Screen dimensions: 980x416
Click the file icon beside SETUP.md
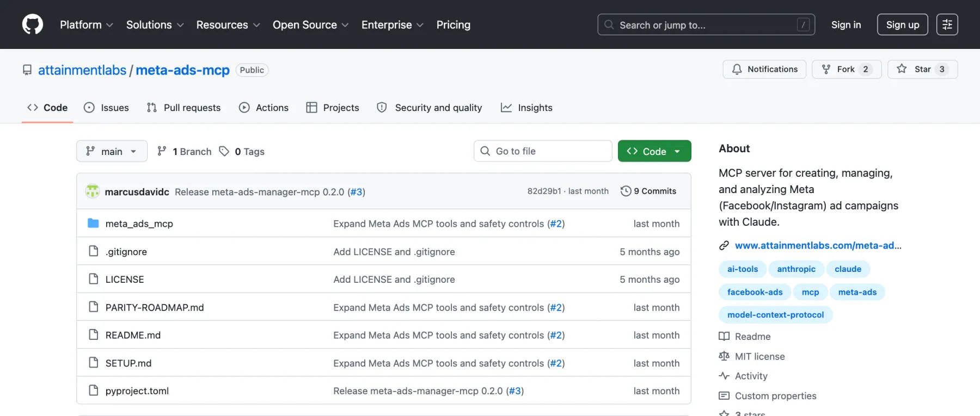point(94,363)
